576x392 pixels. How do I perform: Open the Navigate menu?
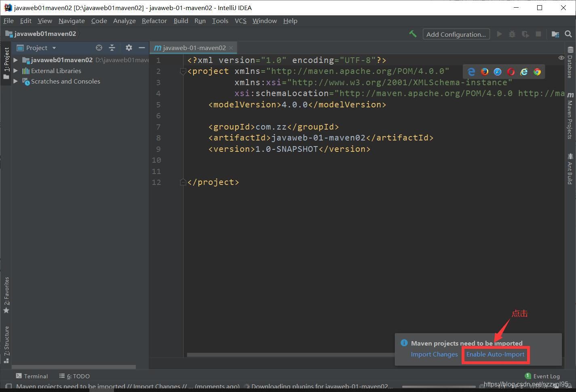[x=72, y=21]
